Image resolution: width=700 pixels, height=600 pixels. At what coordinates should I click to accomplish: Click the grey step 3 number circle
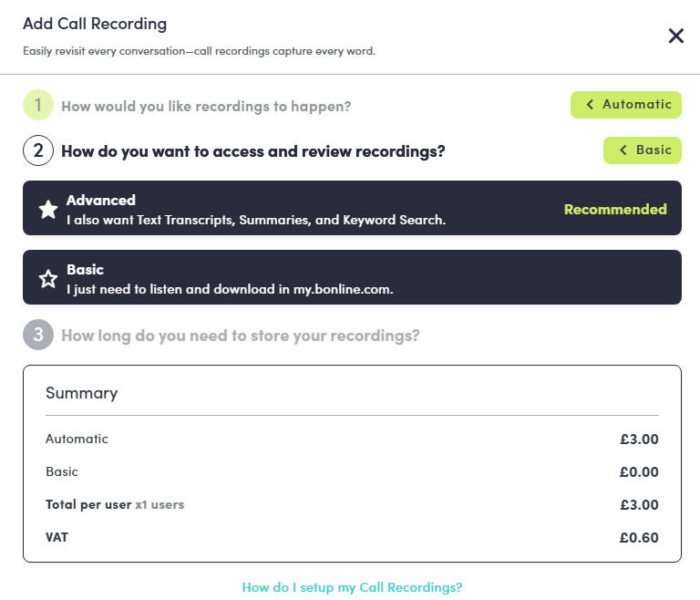(38, 336)
